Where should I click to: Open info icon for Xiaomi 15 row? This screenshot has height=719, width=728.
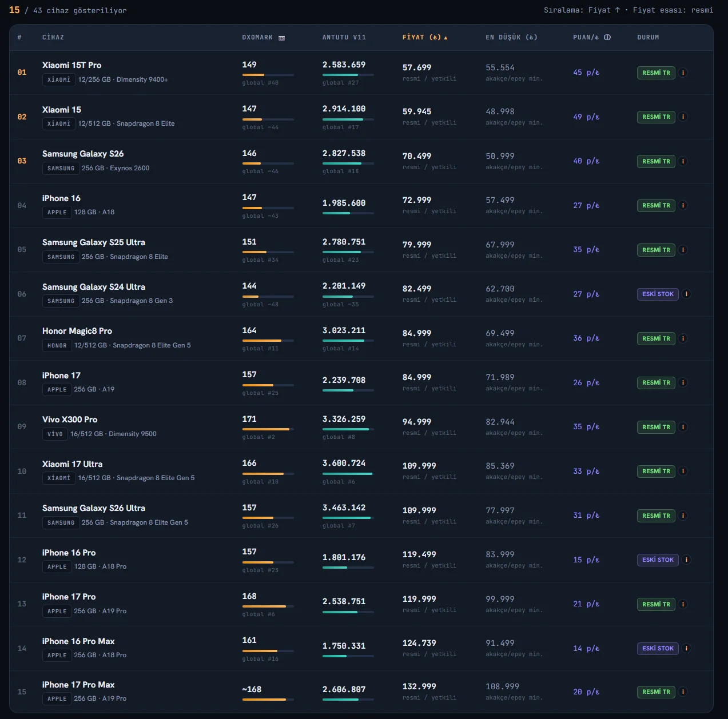click(683, 117)
